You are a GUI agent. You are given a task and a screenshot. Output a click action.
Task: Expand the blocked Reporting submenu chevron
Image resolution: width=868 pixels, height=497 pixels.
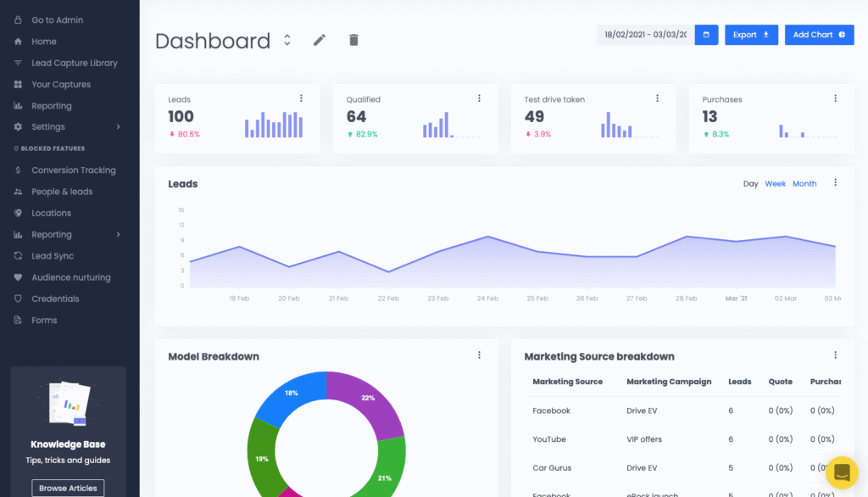(119, 234)
